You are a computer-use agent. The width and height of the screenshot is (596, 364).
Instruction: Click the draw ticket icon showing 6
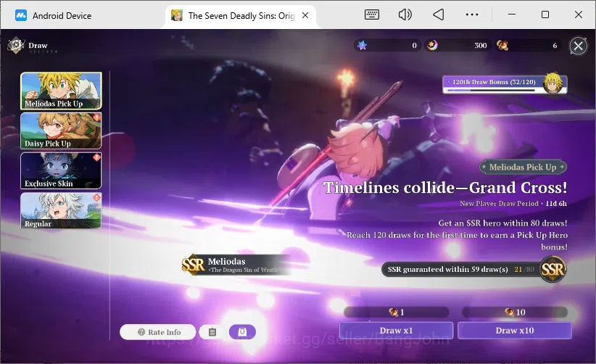(x=502, y=46)
